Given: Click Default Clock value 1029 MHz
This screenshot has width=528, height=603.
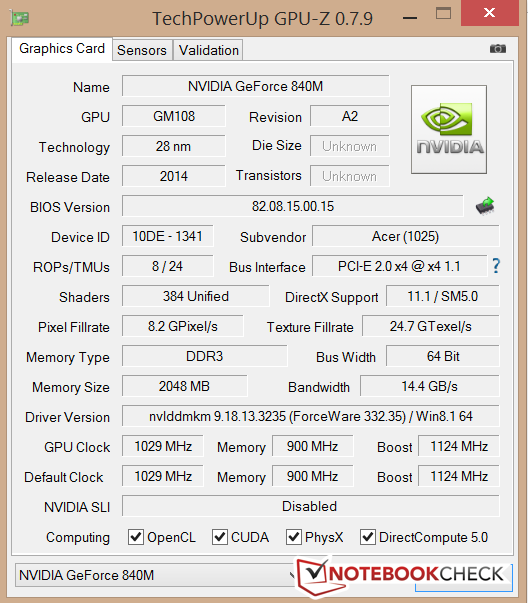Looking at the screenshot, I should 163,476.
